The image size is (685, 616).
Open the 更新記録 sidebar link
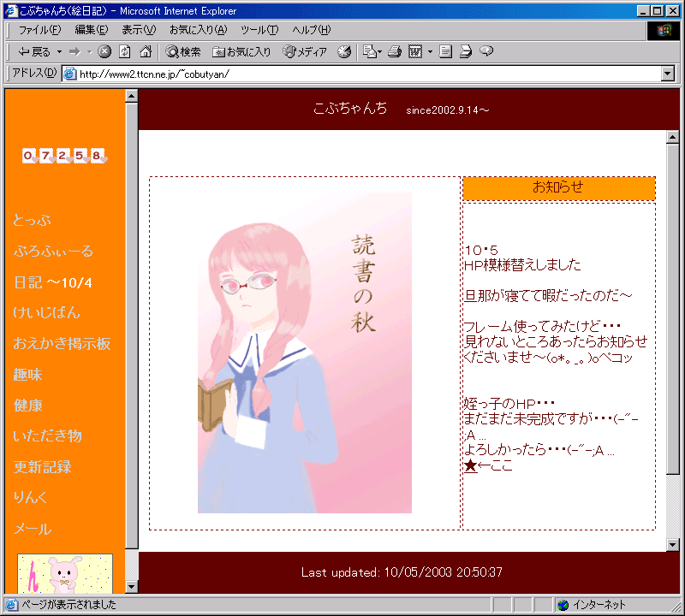(42, 466)
